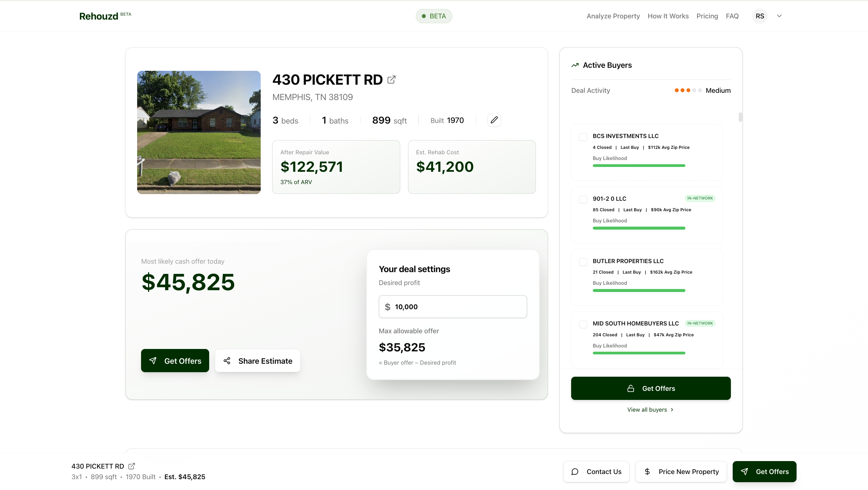
Task: Open external link icon beside 430 PICKETT RD title
Action: pyautogui.click(x=391, y=80)
